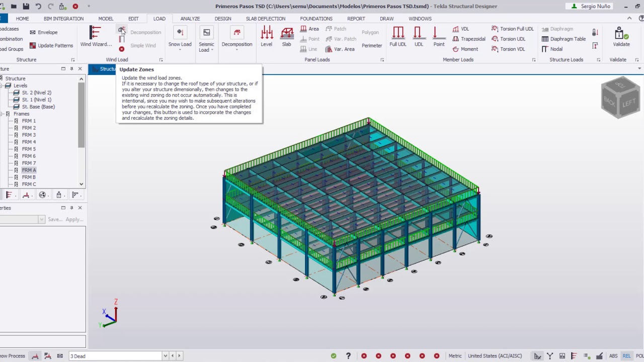Run the Validate command
Image resolution: width=644 pixels, height=362 pixels.
pos(621,37)
